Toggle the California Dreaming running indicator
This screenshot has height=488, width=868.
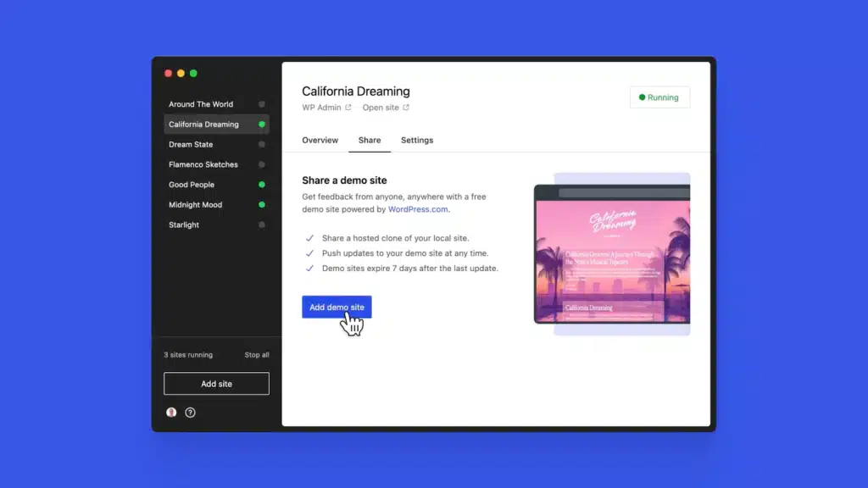pyautogui.click(x=262, y=125)
